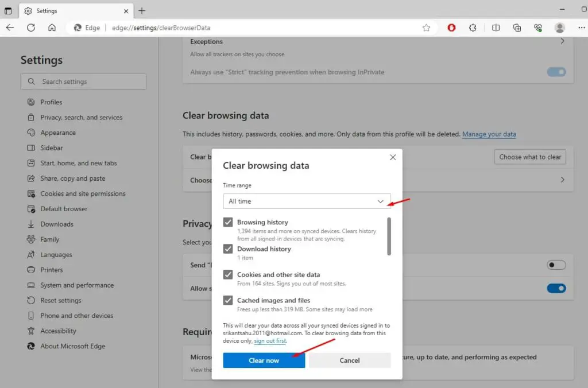Expand the Exceptions section

point(562,41)
